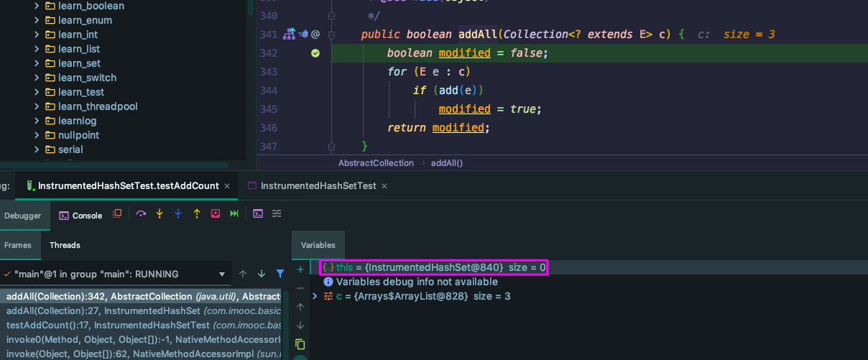Click the Trace Current Stream Chain icon
868x360 pixels.
coord(277,214)
